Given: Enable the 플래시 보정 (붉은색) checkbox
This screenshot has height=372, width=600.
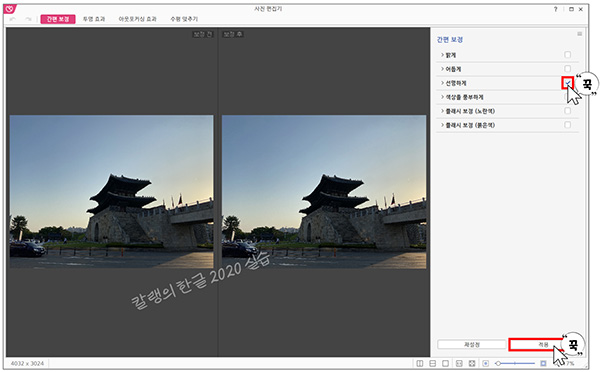Looking at the screenshot, I should tap(567, 125).
